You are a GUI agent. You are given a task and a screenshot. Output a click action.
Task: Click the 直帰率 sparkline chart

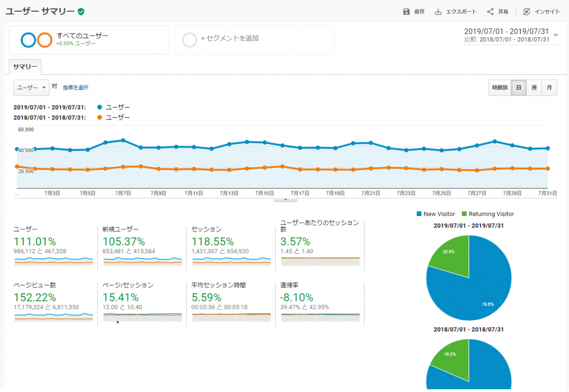(x=321, y=317)
